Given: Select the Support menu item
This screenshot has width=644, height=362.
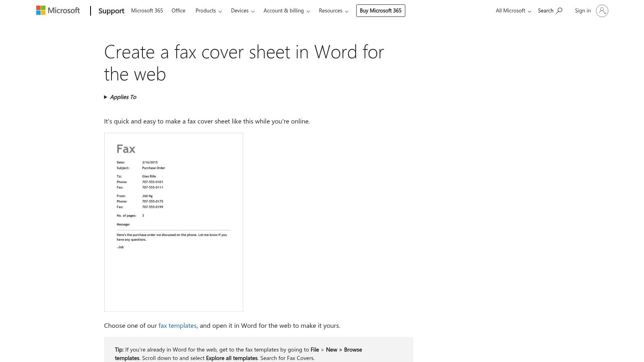Looking at the screenshot, I should click(x=111, y=11).
